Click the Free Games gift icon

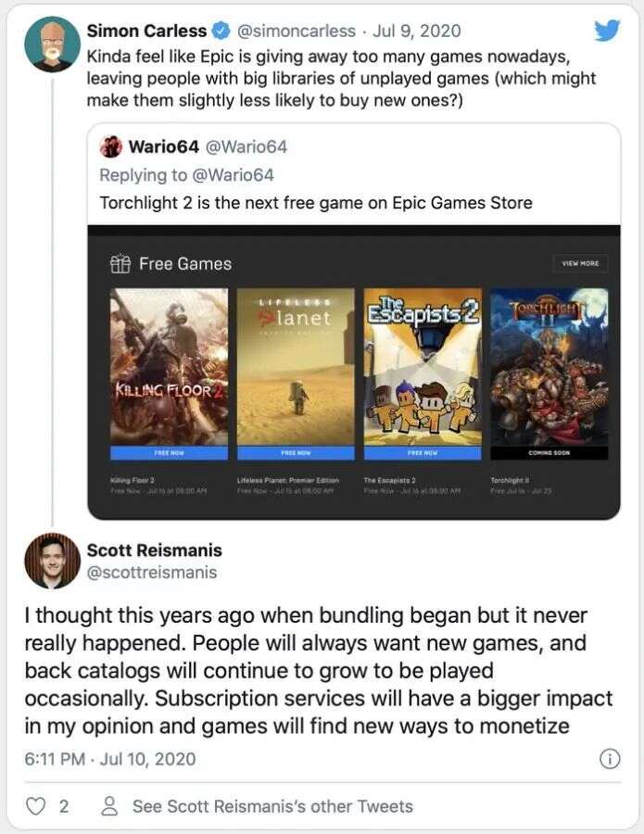pos(120,264)
